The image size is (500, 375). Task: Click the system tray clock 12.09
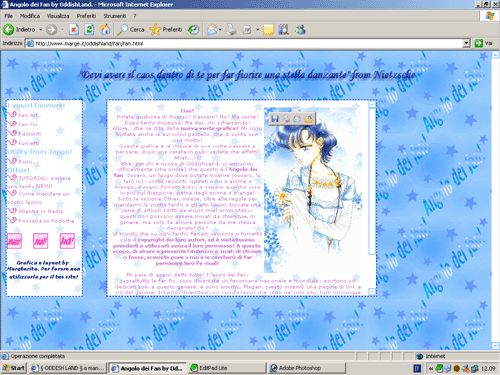(488, 368)
